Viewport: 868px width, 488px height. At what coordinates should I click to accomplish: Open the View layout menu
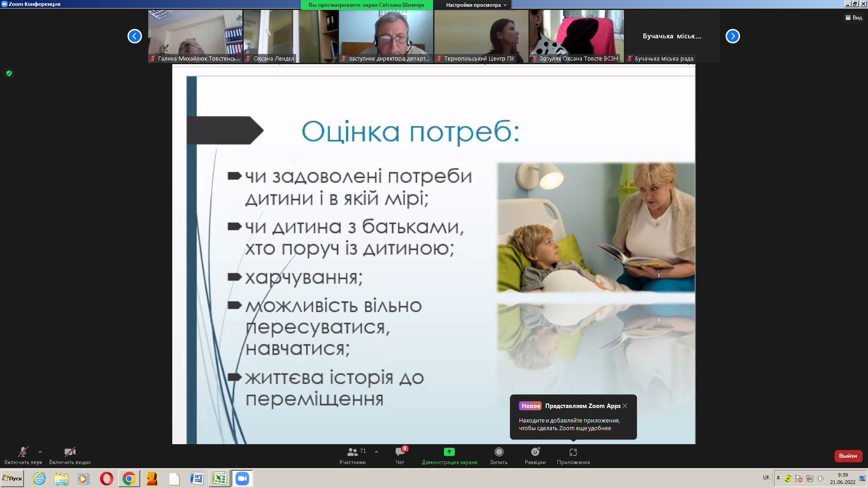click(854, 18)
